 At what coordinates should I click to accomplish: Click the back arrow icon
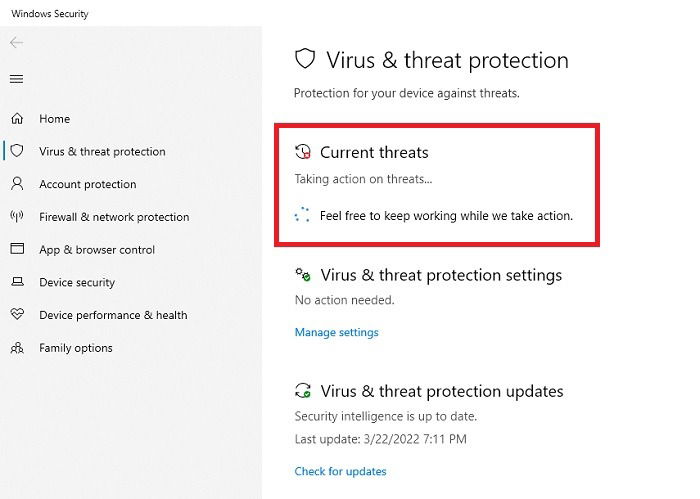point(17,42)
